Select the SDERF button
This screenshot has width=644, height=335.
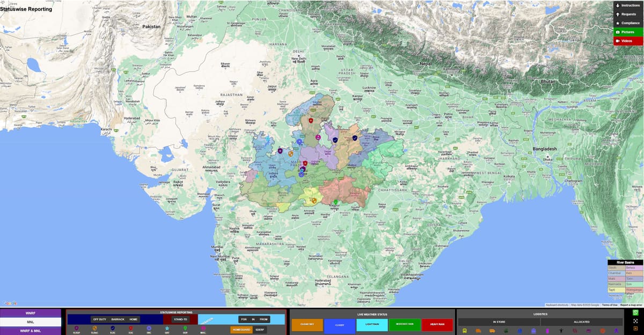tap(260, 330)
